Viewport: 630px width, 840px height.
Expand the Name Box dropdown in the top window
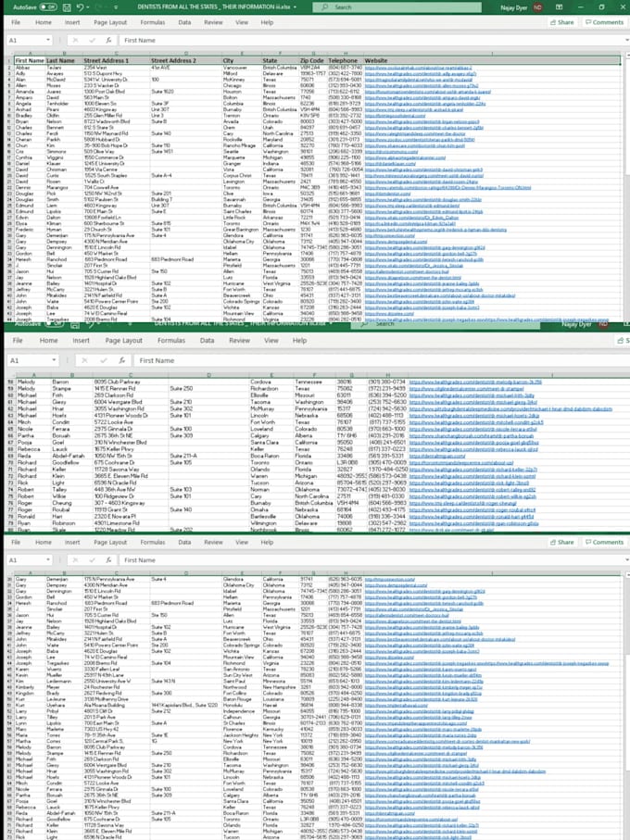(48, 40)
